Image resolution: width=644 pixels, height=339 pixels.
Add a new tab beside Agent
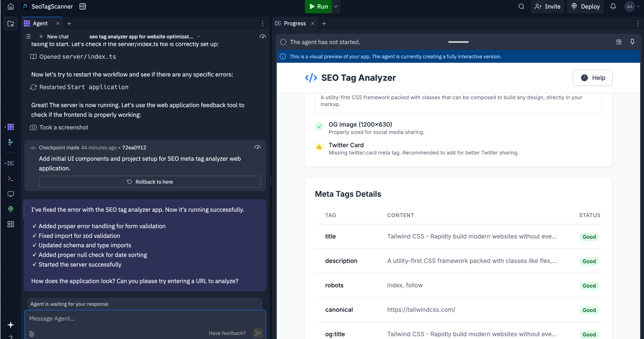[x=69, y=24]
